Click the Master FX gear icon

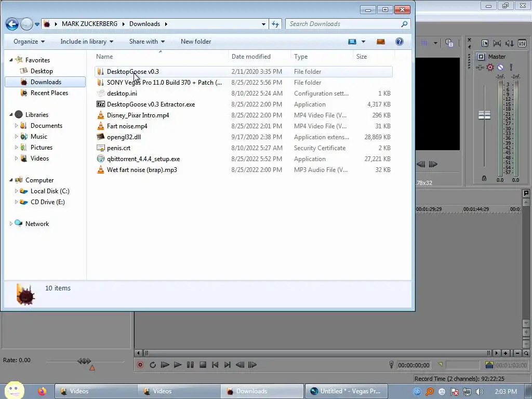click(x=490, y=67)
